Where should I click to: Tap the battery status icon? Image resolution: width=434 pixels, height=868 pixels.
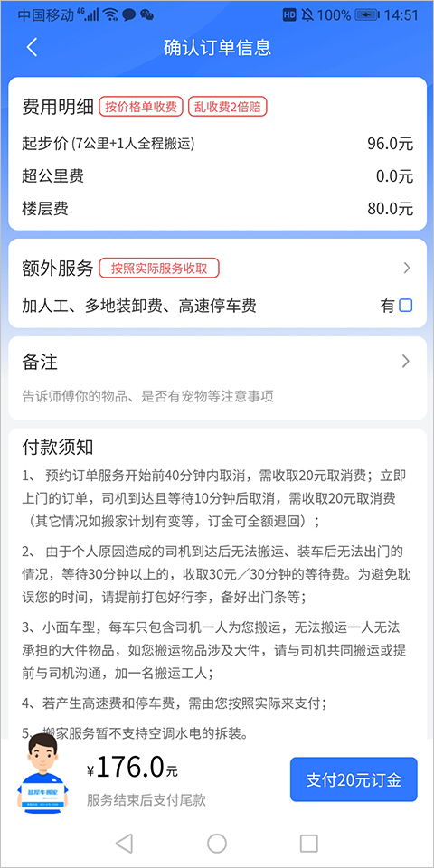[x=367, y=15]
